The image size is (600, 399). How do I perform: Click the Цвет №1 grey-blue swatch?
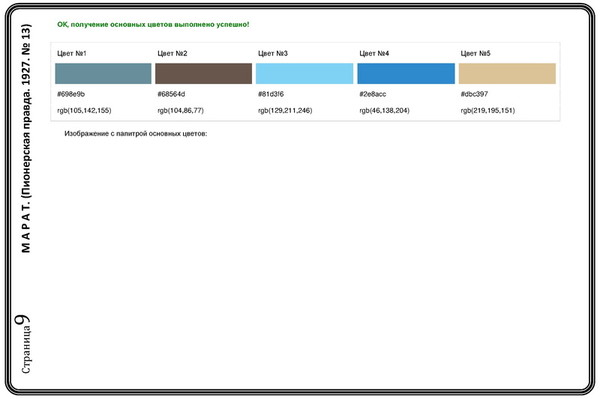(x=103, y=73)
